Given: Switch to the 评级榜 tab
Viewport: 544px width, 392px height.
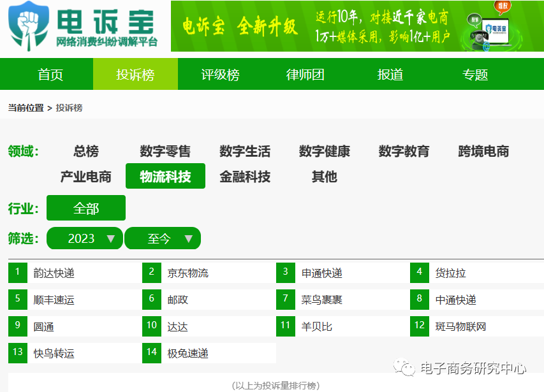Looking at the screenshot, I should click(220, 74).
